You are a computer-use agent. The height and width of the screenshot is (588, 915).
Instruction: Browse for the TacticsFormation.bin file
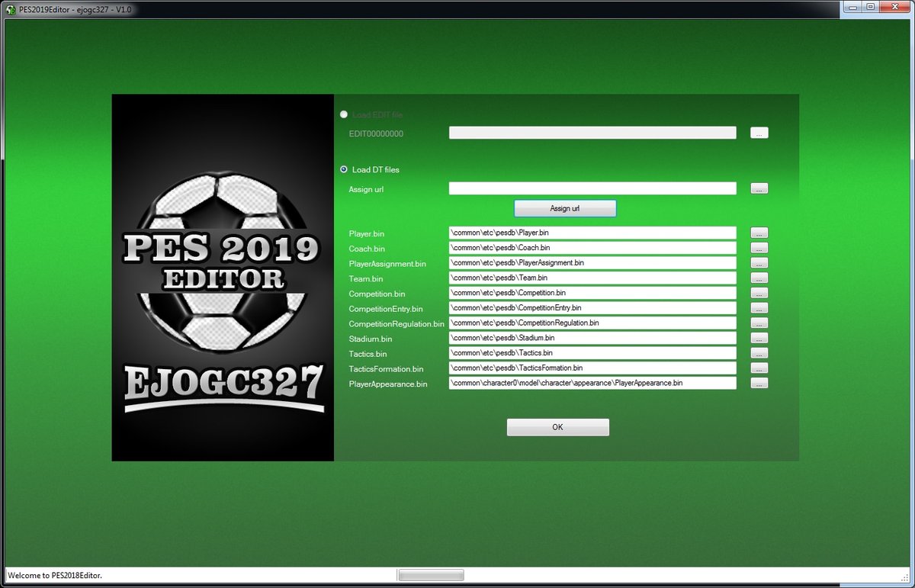coord(759,368)
